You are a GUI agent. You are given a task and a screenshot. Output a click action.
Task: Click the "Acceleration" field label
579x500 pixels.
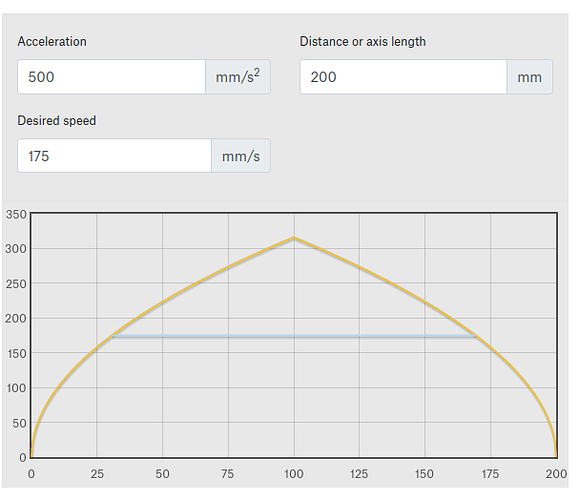pos(52,41)
